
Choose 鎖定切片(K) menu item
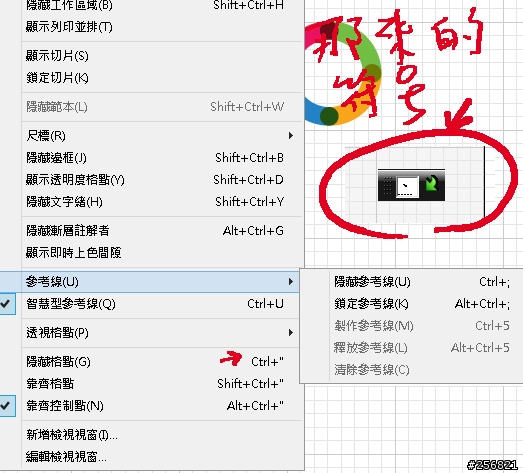click(x=162, y=78)
